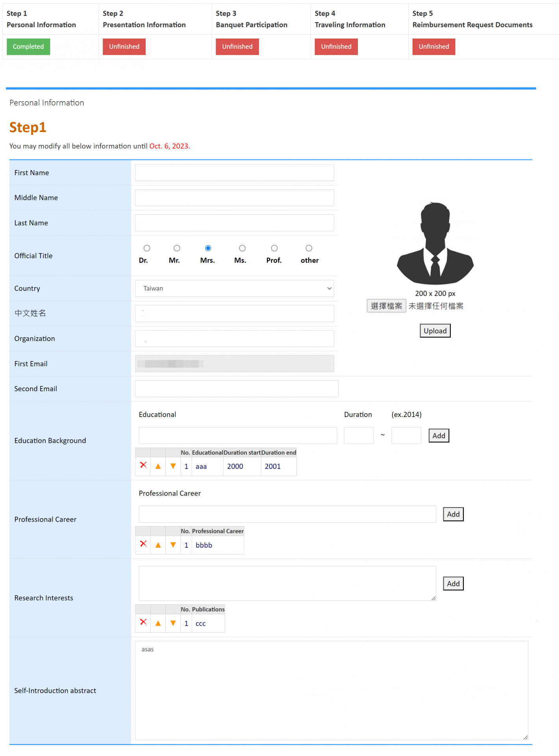
Task: Select the Dr. title radio button
Action: coord(147,248)
